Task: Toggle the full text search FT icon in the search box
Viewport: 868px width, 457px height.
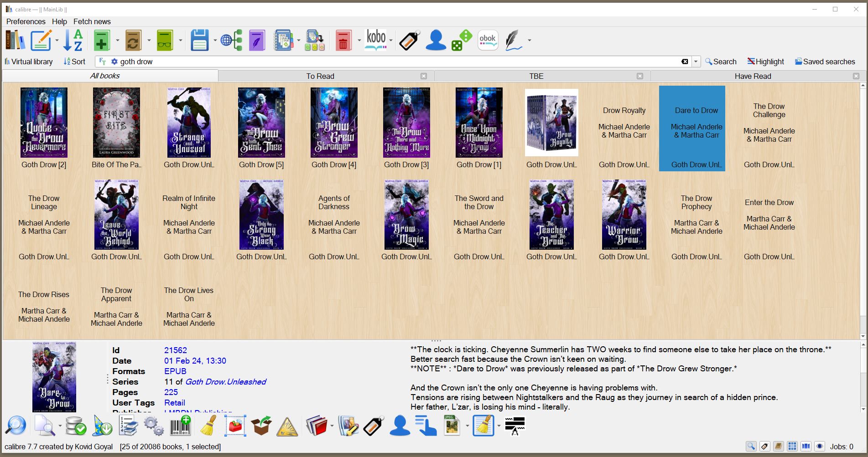Action: (102, 62)
